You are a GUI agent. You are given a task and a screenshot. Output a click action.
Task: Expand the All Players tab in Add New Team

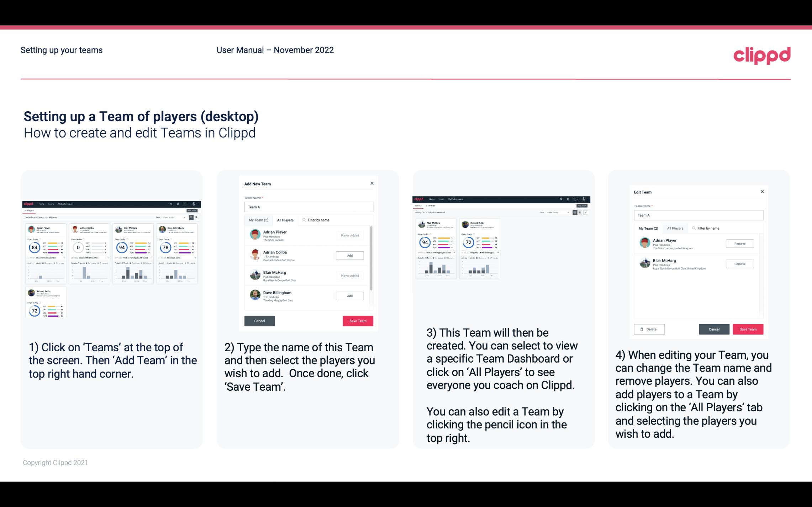(285, 220)
